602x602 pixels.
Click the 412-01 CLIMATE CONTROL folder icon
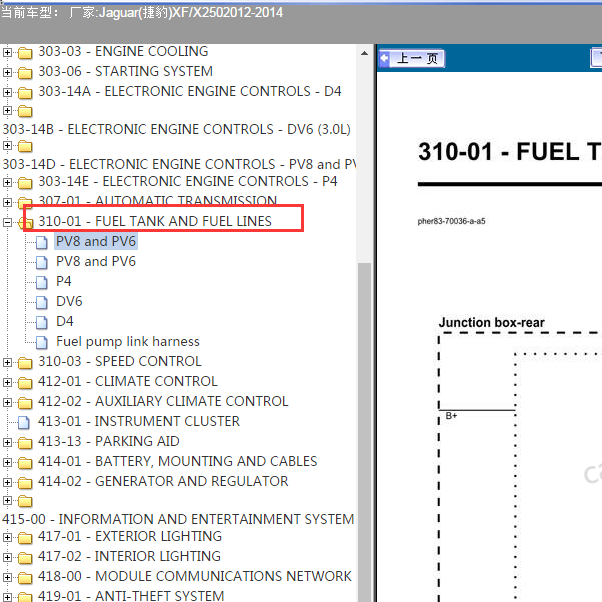click(x=25, y=383)
